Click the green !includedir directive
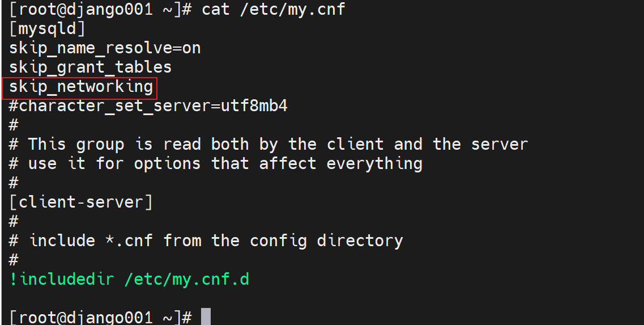This screenshot has height=325, width=644. (x=61, y=279)
